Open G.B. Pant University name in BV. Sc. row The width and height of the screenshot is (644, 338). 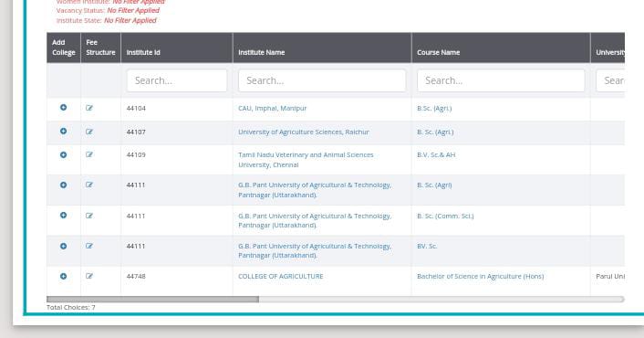315,250
